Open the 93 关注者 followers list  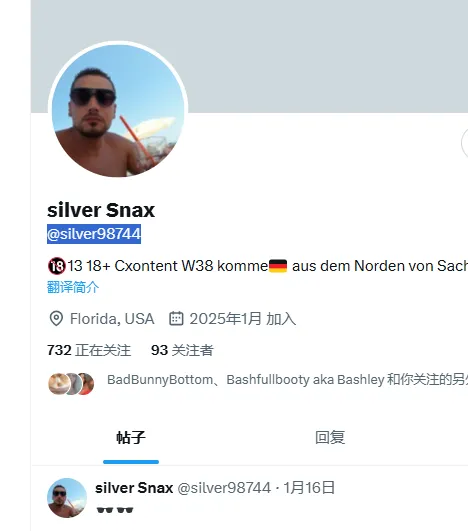(x=182, y=350)
